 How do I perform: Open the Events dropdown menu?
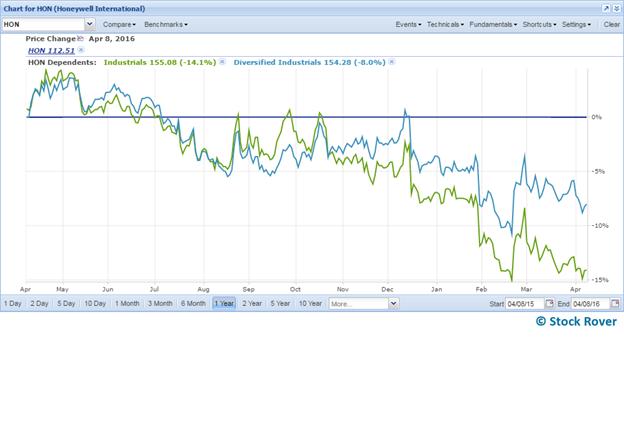point(408,24)
